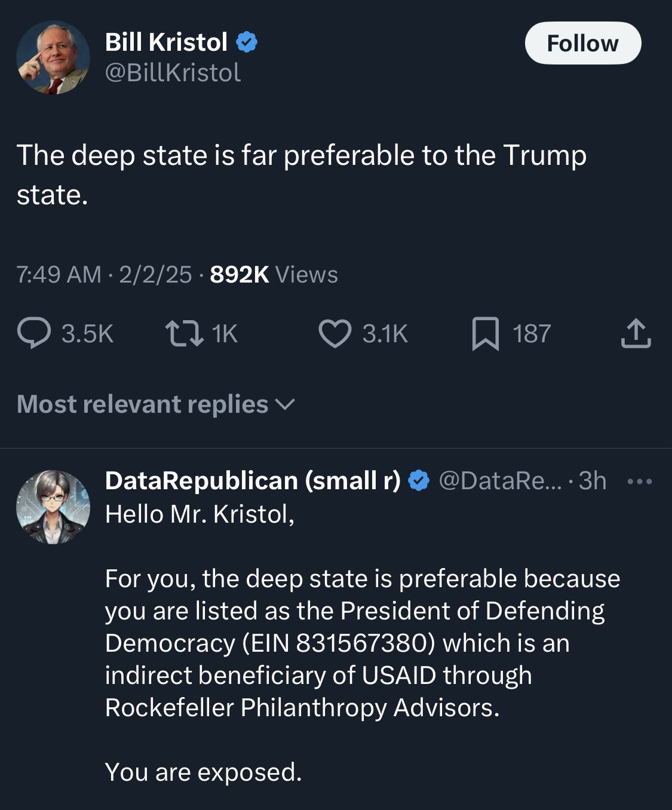This screenshot has height=810, width=672.
Task: Open the reply's 3h timestamp
Action: (x=593, y=481)
